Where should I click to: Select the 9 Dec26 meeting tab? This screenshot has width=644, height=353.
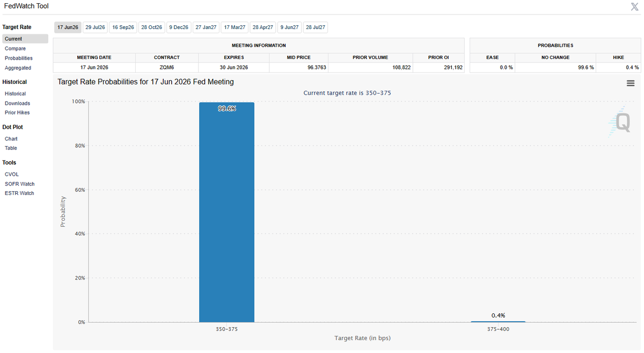coord(179,27)
